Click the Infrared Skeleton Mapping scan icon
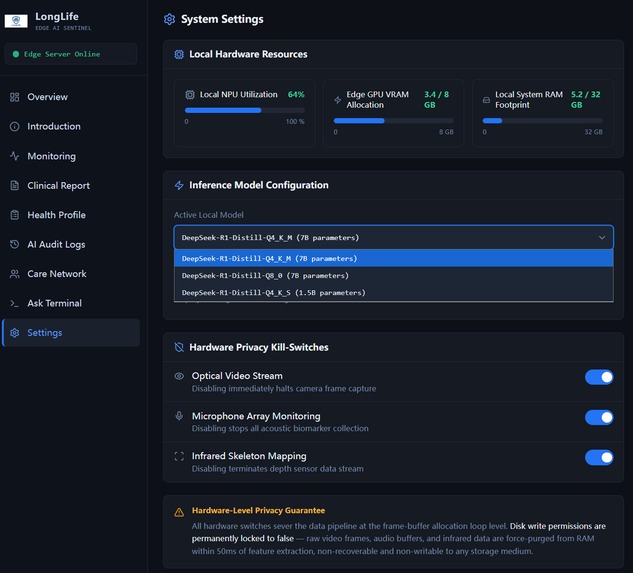The image size is (633, 573). (179, 456)
